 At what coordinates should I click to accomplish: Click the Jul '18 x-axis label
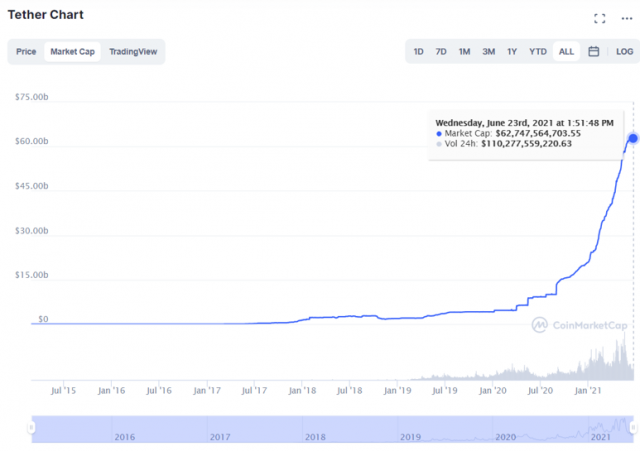pos(349,391)
